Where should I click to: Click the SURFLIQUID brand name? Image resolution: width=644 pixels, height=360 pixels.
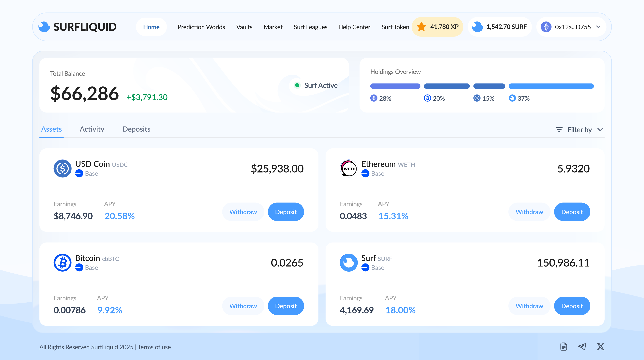85,27
